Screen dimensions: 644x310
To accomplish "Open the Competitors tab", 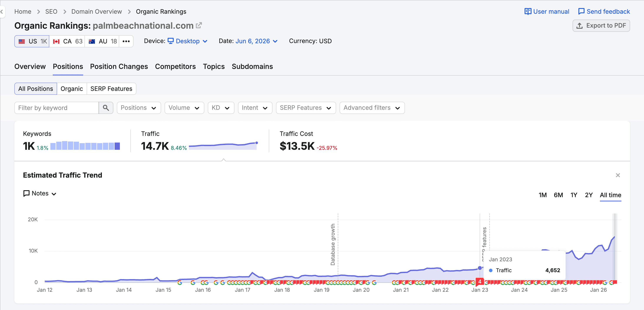I will 175,67.
